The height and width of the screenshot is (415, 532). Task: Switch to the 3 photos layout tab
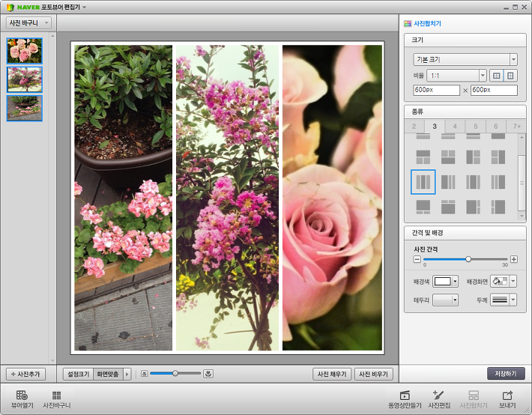pyautogui.click(x=435, y=127)
